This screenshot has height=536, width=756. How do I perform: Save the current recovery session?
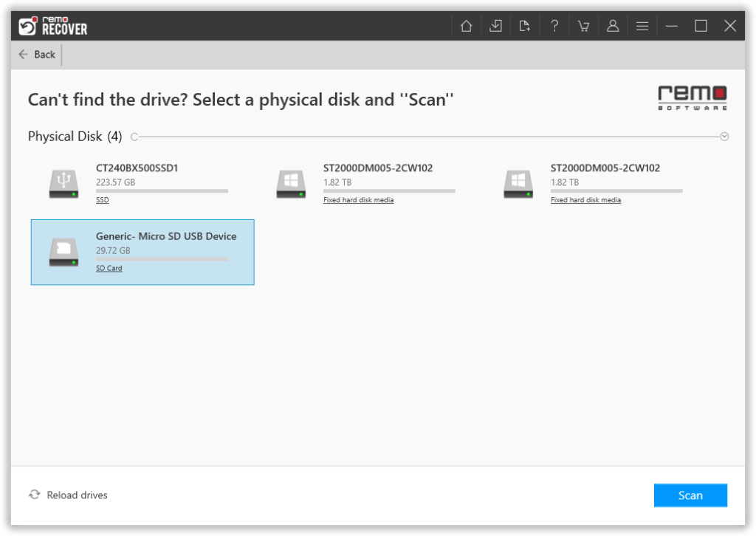495,25
